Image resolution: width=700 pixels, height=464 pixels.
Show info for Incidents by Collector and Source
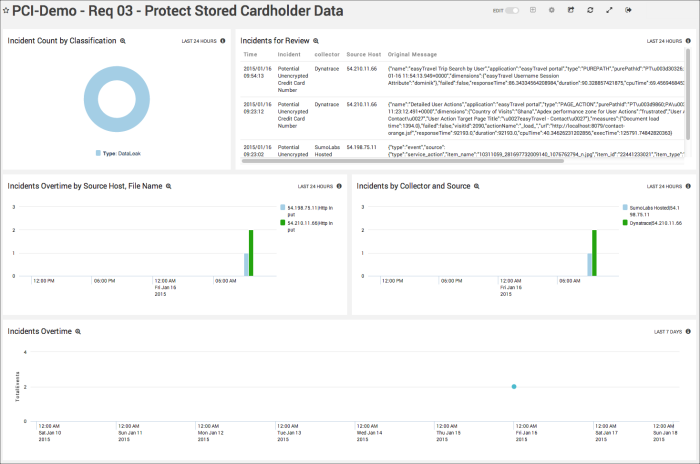(x=689, y=186)
